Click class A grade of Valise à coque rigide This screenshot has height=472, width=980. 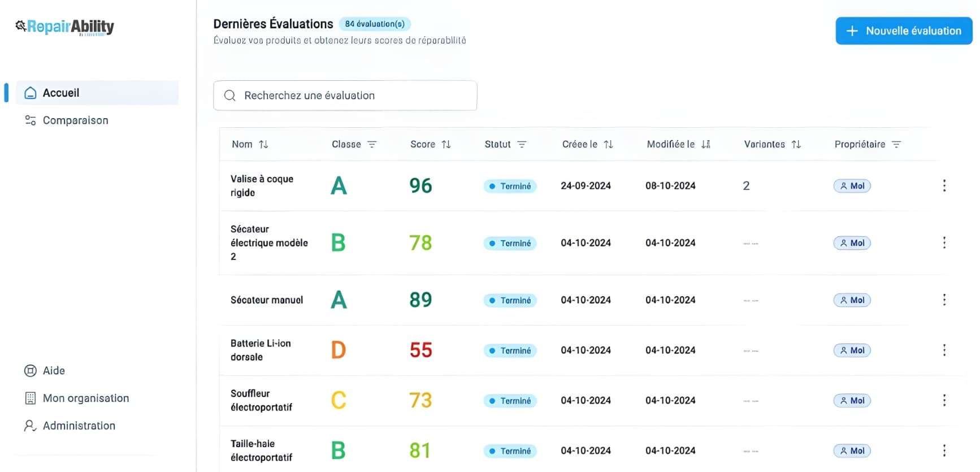[x=339, y=185]
